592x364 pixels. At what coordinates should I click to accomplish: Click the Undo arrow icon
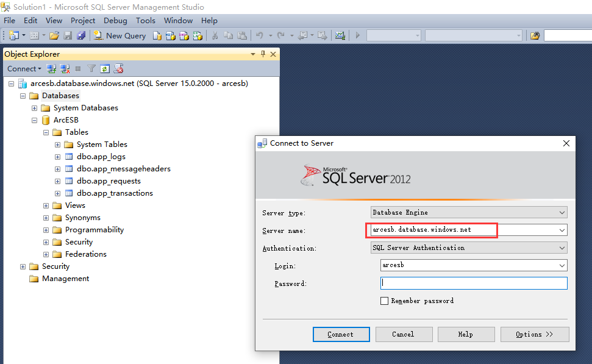pos(259,35)
